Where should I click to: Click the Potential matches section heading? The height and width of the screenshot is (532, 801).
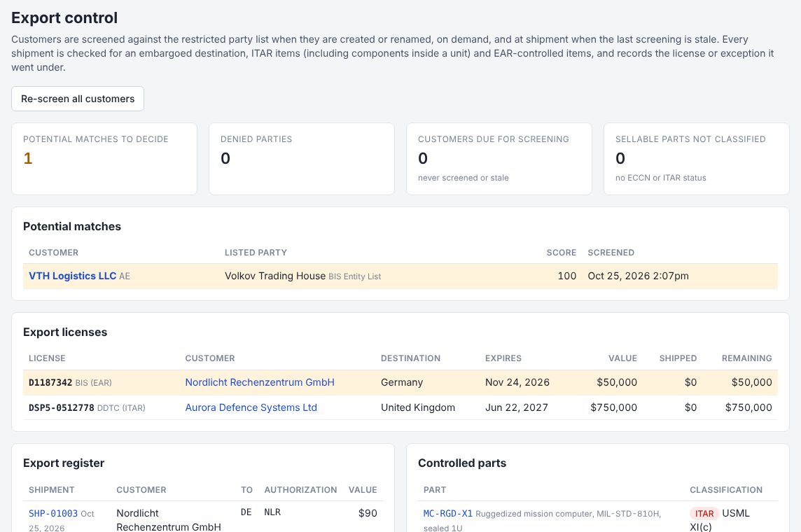click(x=72, y=226)
